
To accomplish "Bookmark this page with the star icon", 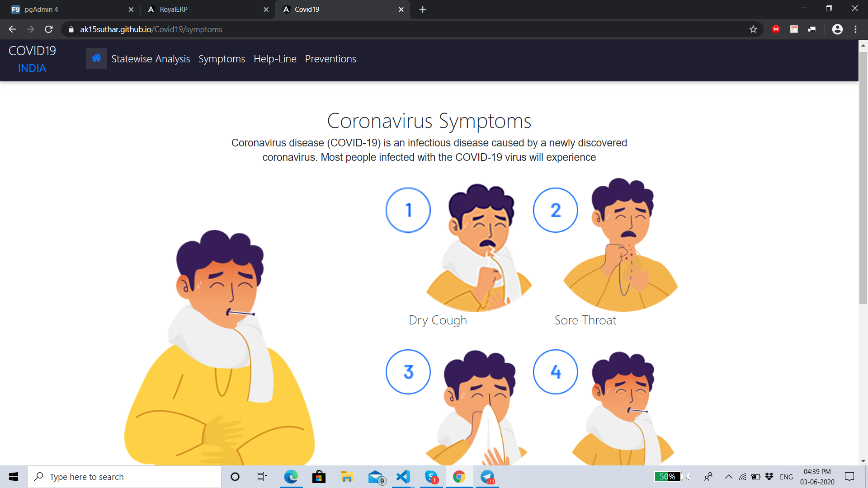I will (753, 29).
